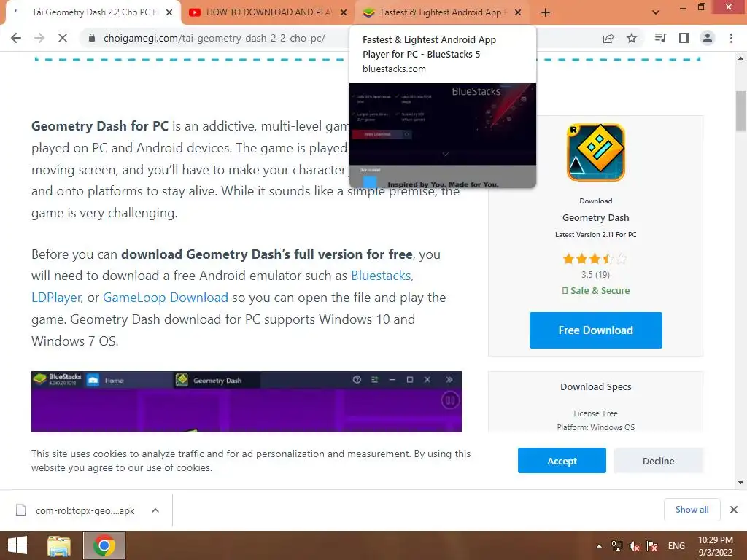The height and width of the screenshot is (560, 747).
Task: Stop loading the page
Action: [x=63, y=38]
